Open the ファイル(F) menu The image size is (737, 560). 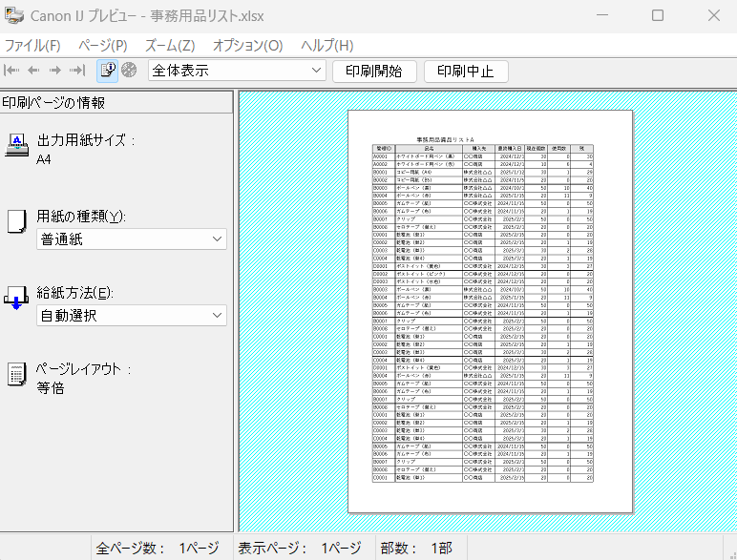click(x=32, y=46)
